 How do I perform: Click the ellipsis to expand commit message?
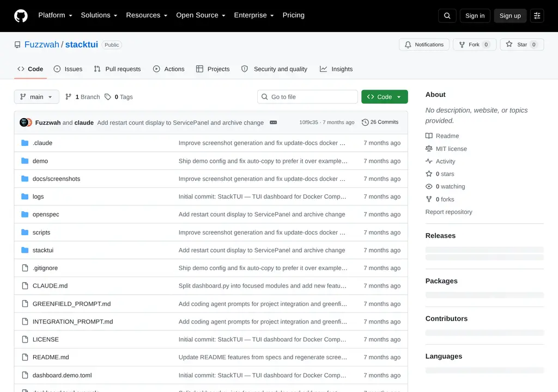pyautogui.click(x=273, y=122)
